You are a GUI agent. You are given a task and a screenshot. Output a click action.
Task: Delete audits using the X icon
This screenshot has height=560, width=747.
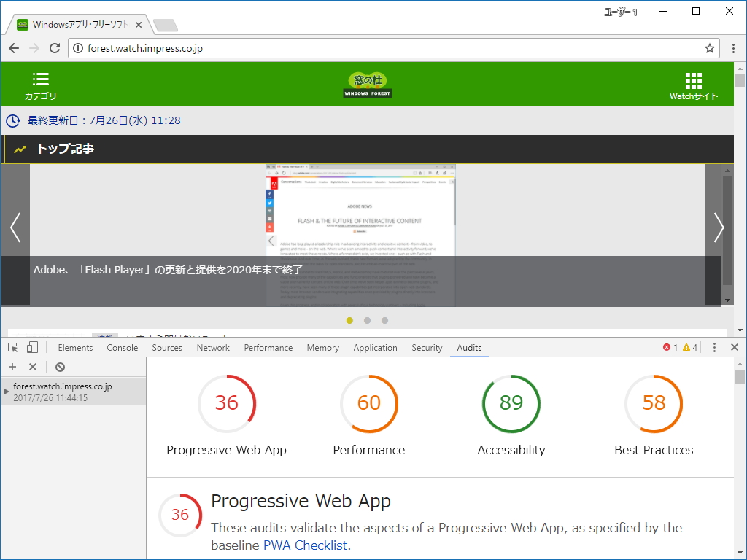coord(32,367)
